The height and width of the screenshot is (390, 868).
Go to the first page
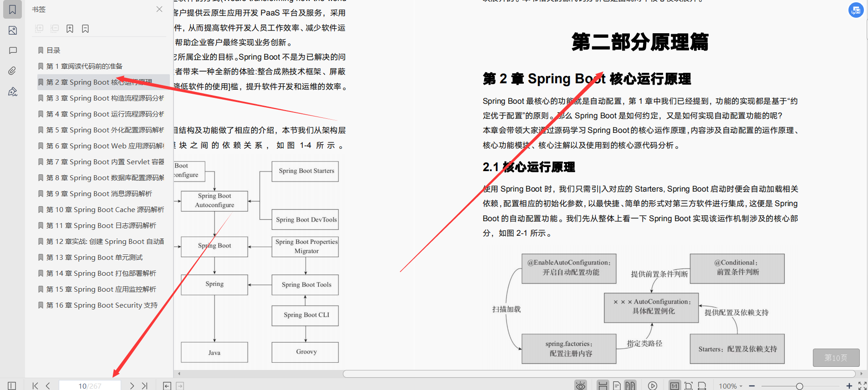35,385
